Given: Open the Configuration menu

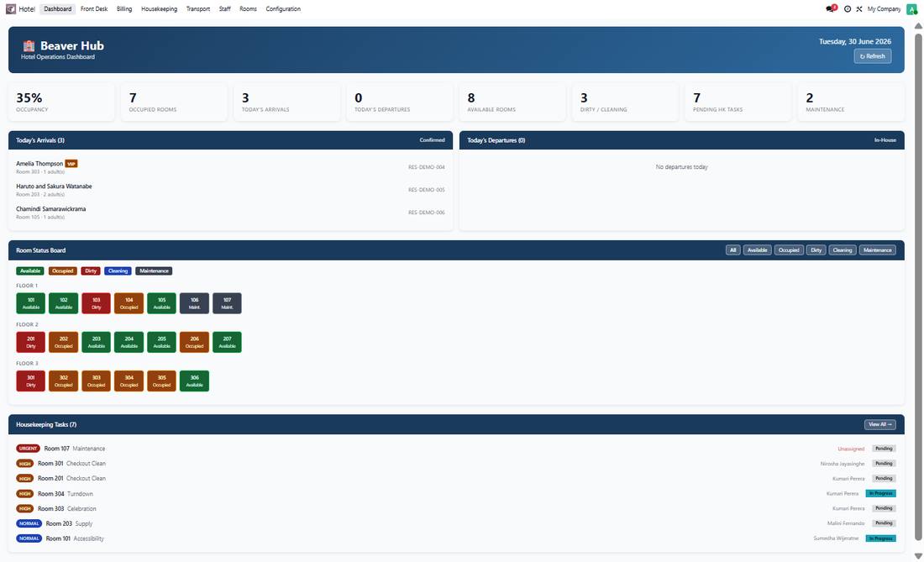Looking at the screenshot, I should click(x=283, y=9).
